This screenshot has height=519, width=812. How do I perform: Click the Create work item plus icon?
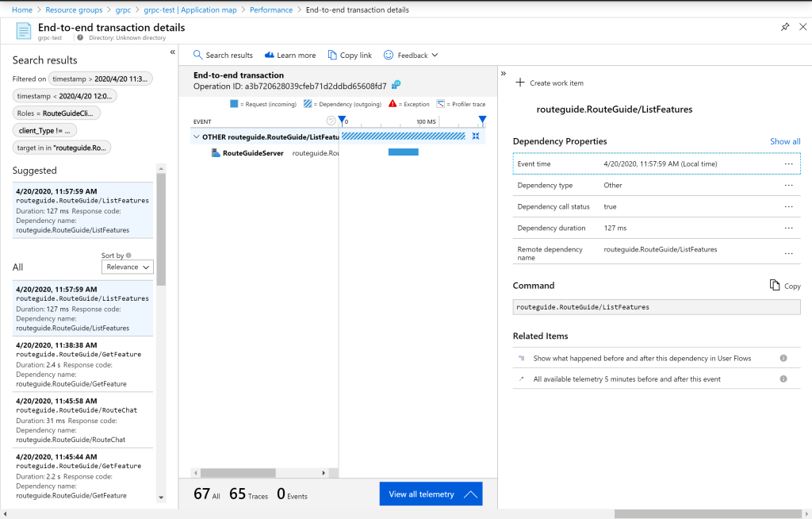pos(520,83)
